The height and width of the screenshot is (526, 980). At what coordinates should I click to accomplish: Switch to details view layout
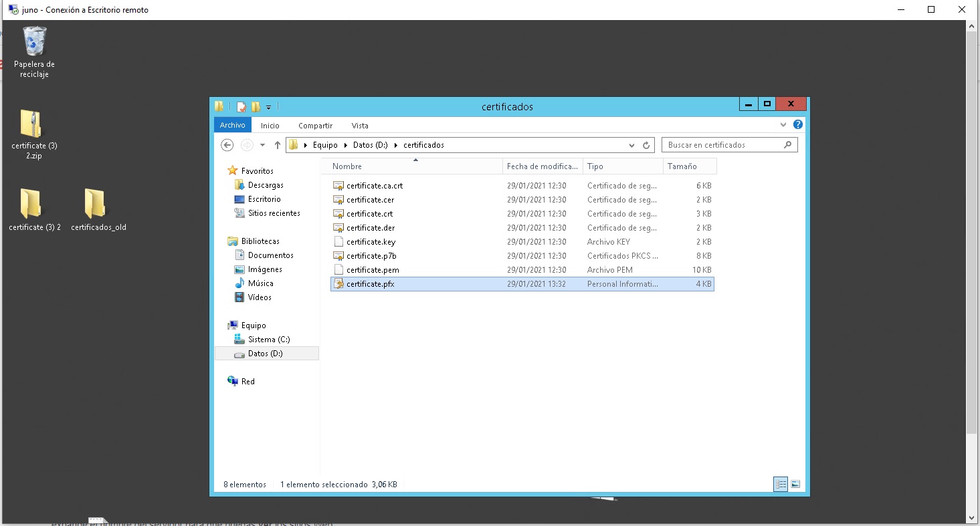781,485
